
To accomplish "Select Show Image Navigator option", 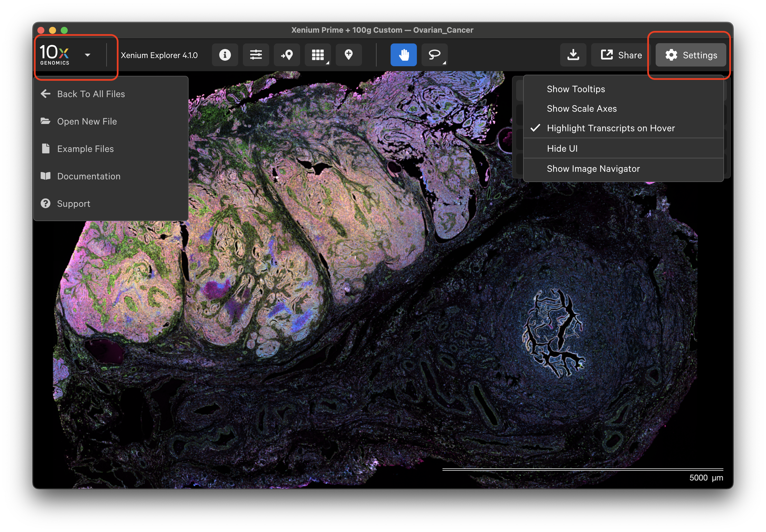I will pyautogui.click(x=593, y=169).
